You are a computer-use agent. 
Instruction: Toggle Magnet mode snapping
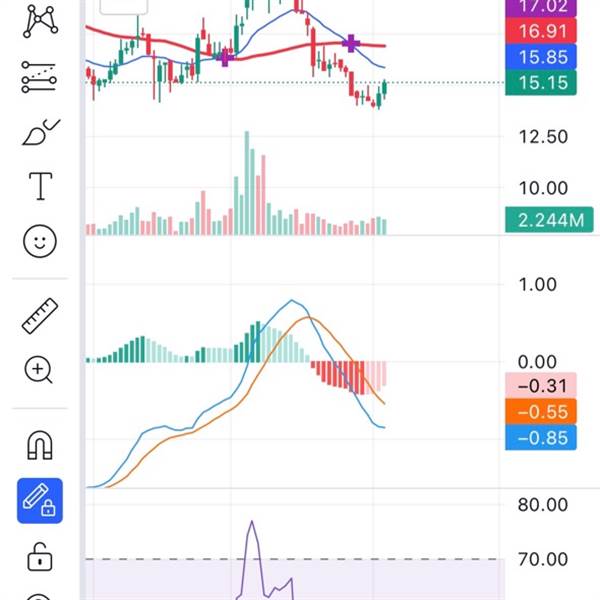[x=40, y=445]
